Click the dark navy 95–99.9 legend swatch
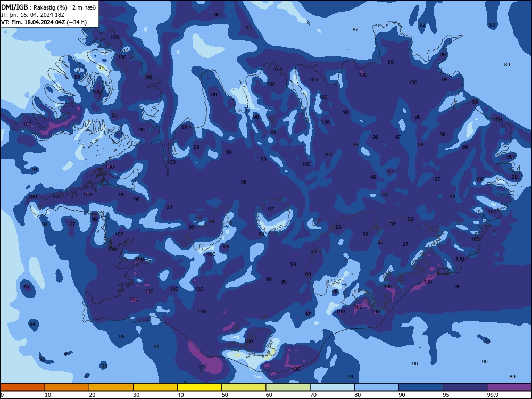Image resolution: width=532 pixels, height=399 pixels. [465, 387]
